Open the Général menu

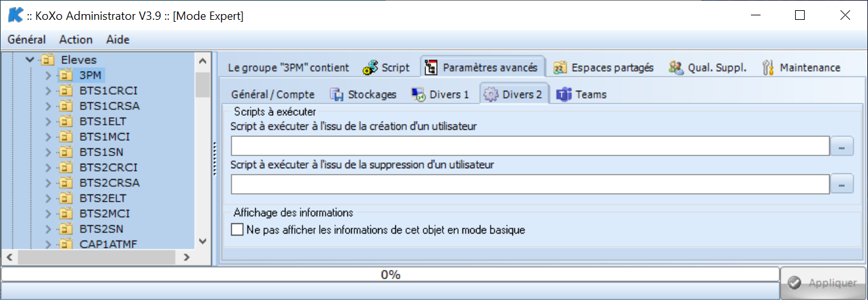pyautogui.click(x=27, y=40)
